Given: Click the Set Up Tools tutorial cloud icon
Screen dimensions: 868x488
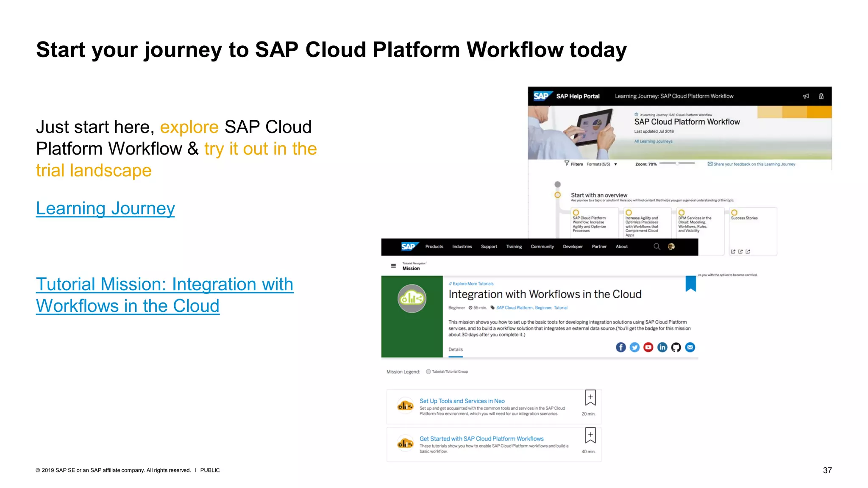Looking at the screenshot, I should point(405,406).
